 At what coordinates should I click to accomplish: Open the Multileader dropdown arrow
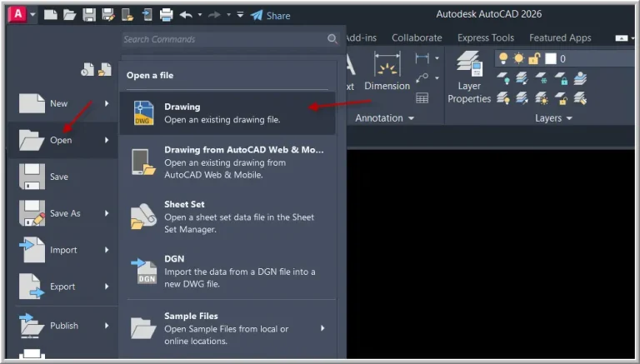click(x=437, y=78)
